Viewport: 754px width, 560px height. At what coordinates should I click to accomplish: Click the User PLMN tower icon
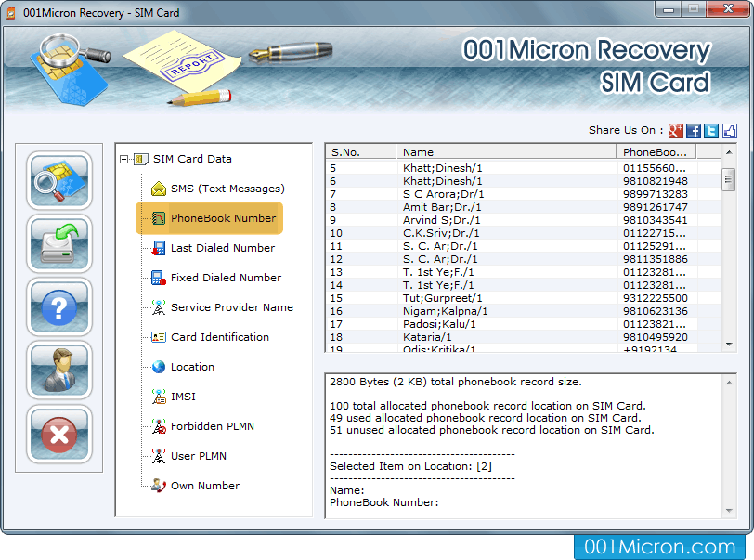(159, 456)
